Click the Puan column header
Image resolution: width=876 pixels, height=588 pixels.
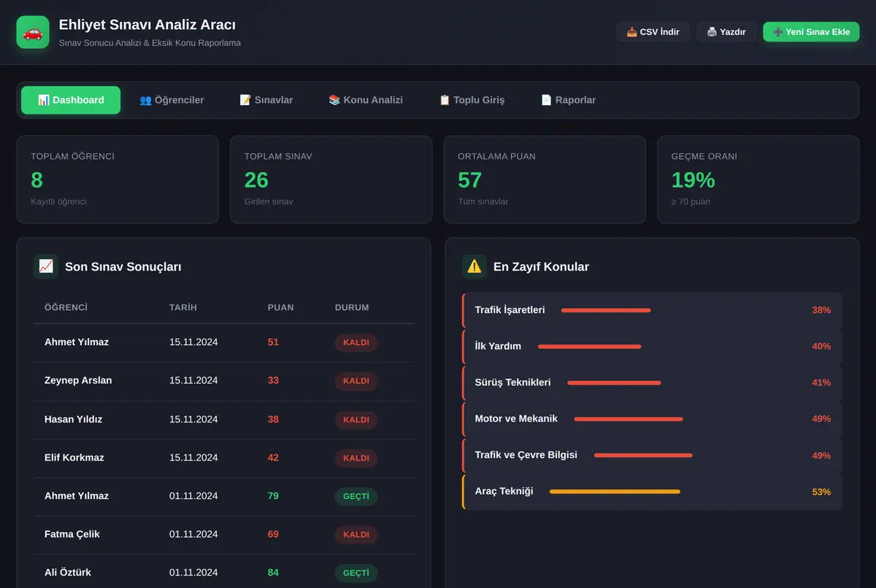pos(281,308)
